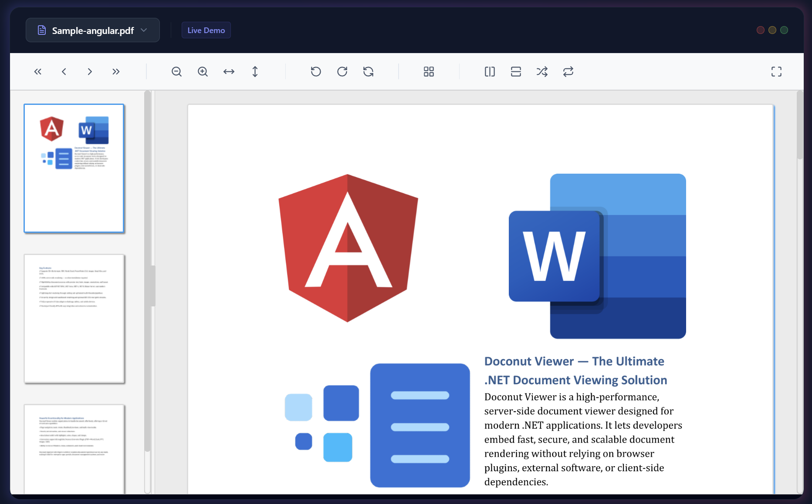Screen dimensions: 812x504
Task: Go to the first page
Action: [38, 71]
